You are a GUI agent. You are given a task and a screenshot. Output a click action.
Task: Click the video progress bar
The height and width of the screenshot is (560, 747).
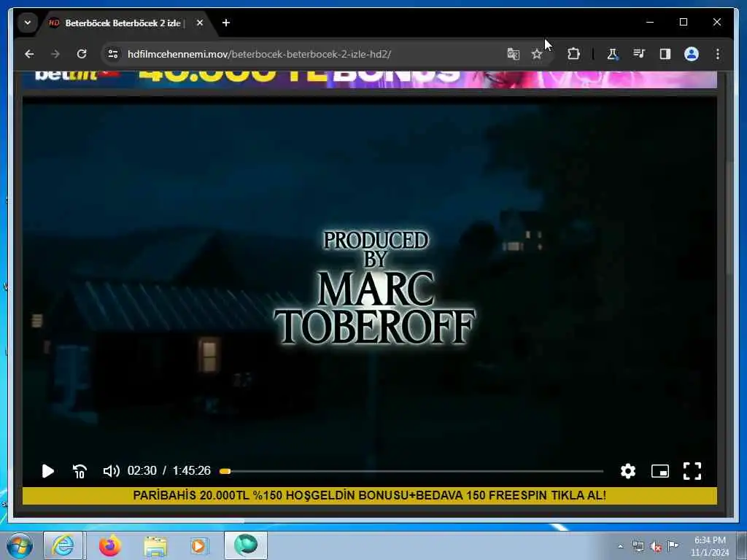pos(411,471)
